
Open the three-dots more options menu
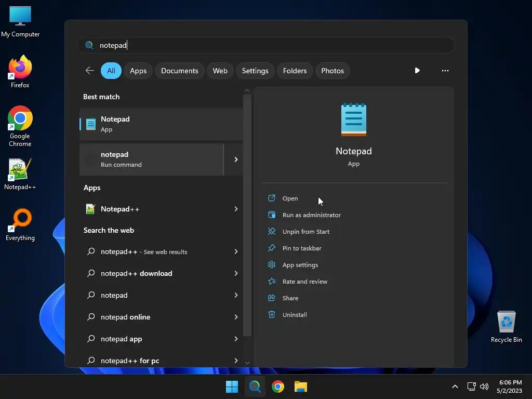(x=445, y=71)
